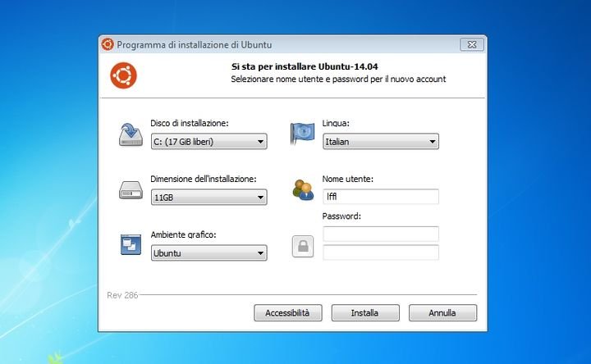Click the window title 'Programma di installazione di Ubuntu'

click(194, 45)
